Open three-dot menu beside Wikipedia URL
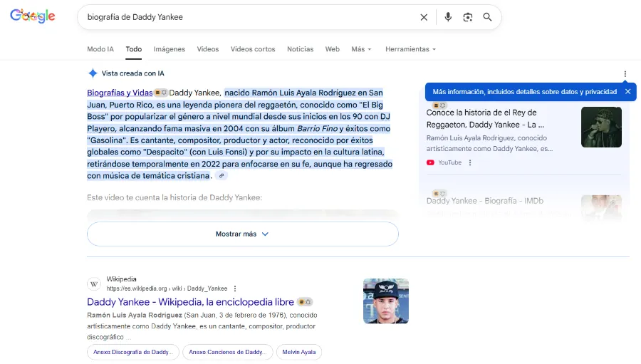Viewport: 641px width, 364px height. tap(235, 288)
